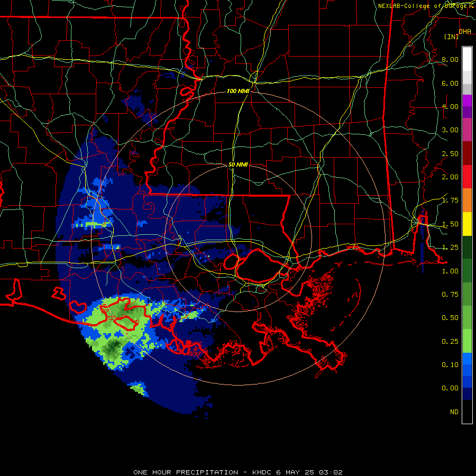Pick the white swatch at top of legend

point(467,59)
